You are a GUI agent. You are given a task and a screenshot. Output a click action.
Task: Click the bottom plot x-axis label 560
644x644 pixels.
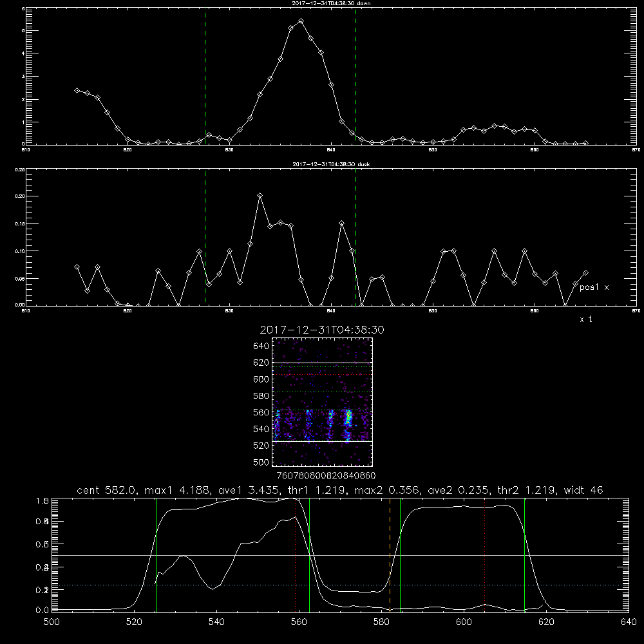(299, 622)
